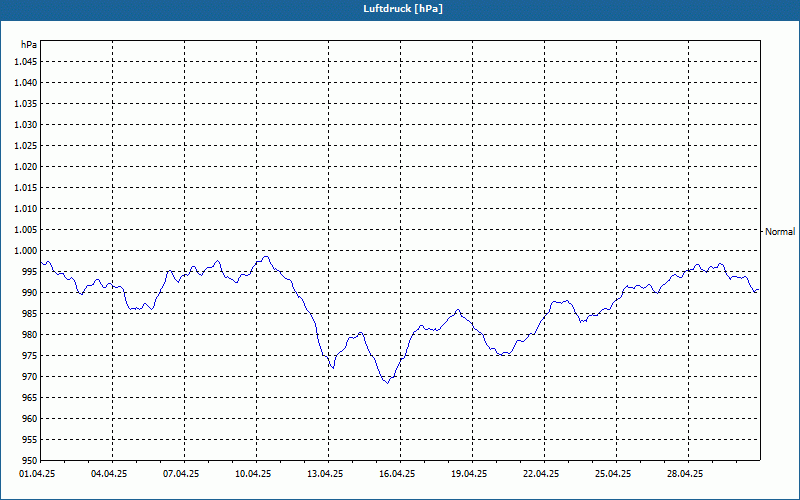Select the 16.04.25 date label
This screenshot has height=500, width=800.
click(x=397, y=474)
